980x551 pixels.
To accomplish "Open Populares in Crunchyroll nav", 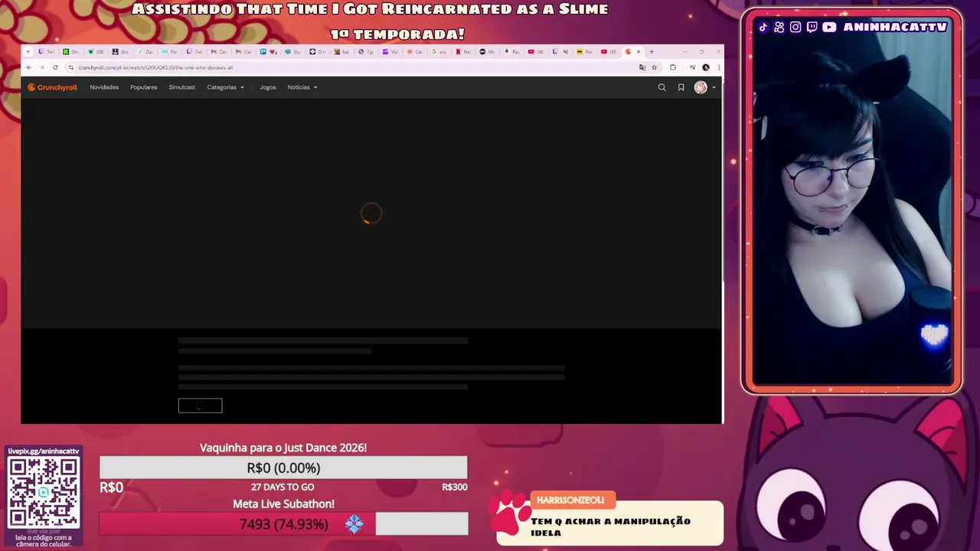I will click(144, 87).
